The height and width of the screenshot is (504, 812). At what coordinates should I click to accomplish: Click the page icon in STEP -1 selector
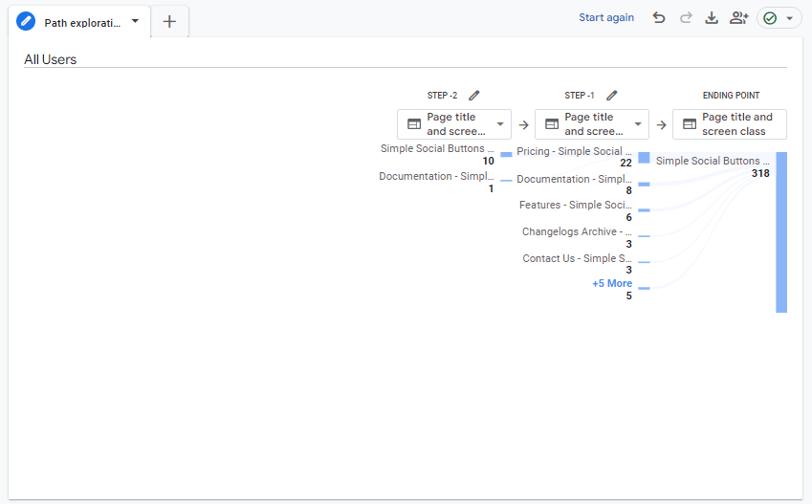(x=552, y=123)
